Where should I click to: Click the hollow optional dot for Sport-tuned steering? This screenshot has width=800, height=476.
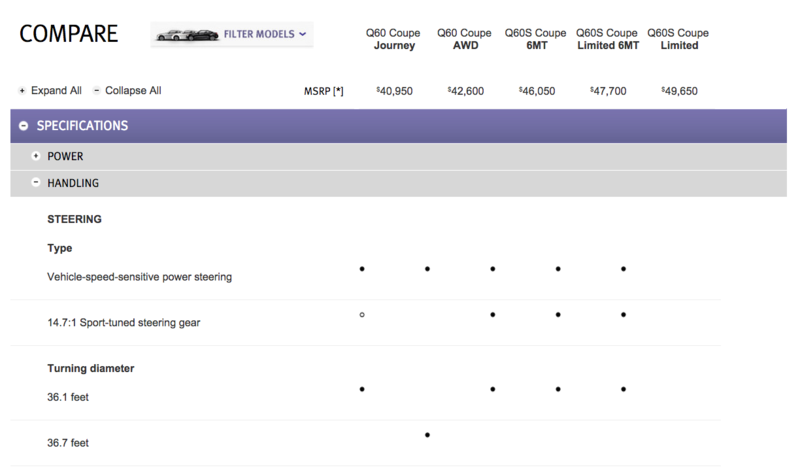(x=362, y=315)
